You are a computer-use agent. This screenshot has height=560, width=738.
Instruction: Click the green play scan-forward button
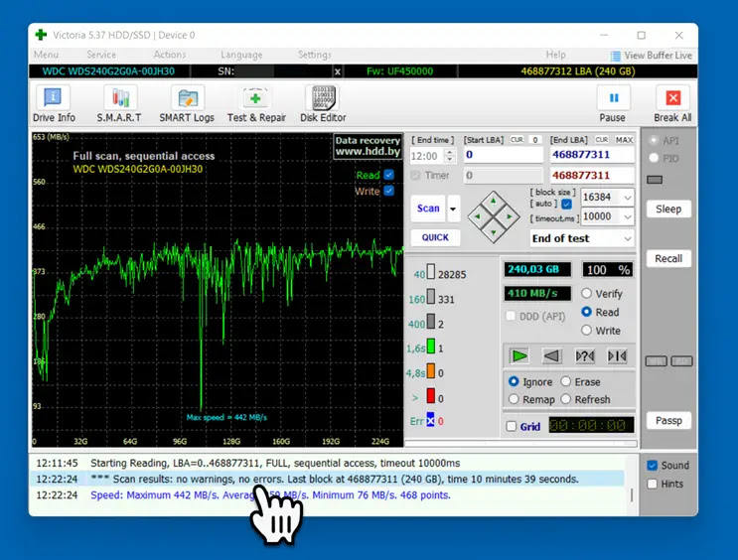(x=519, y=355)
